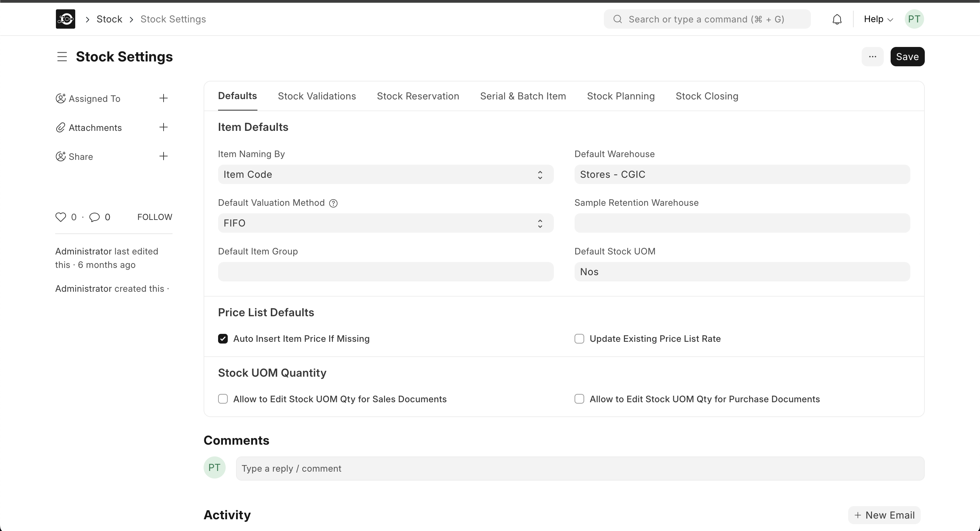980x531 pixels.
Task: Click the New Email button
Action: (x=884, y=515)
